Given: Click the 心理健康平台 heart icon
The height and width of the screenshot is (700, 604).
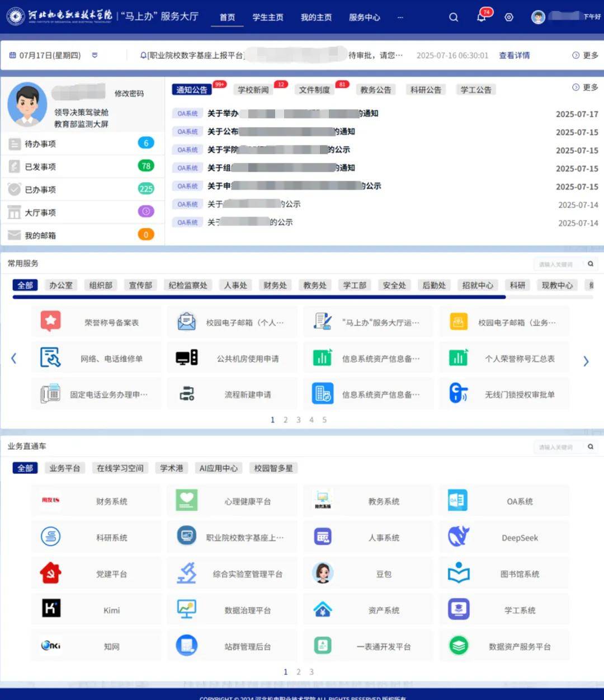Looking at the screenshot, I should pos(186,500).
